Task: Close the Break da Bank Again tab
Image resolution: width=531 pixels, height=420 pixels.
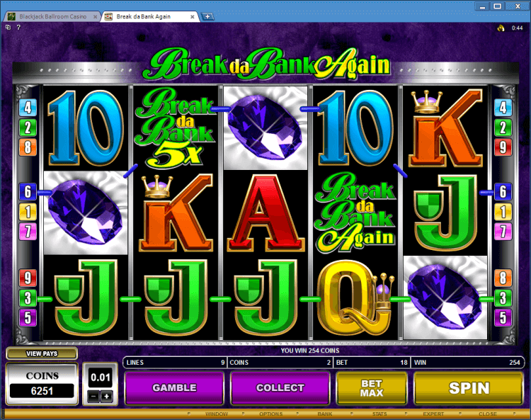Action: tap(193, 16)
